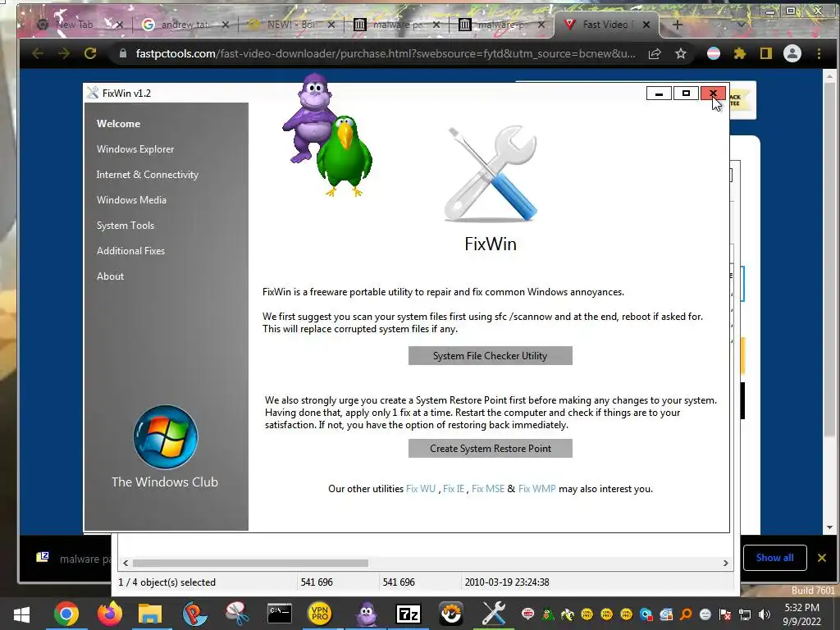Click the round flag-striped extension icon
This screenshot has width=840, height=630.
[x=714, y=53]
